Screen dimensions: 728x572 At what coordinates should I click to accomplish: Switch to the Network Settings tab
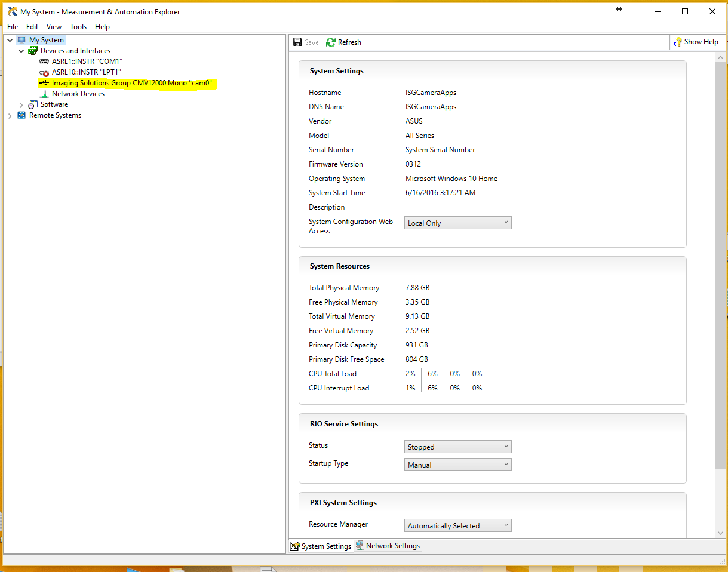click(x=388, y=545)
